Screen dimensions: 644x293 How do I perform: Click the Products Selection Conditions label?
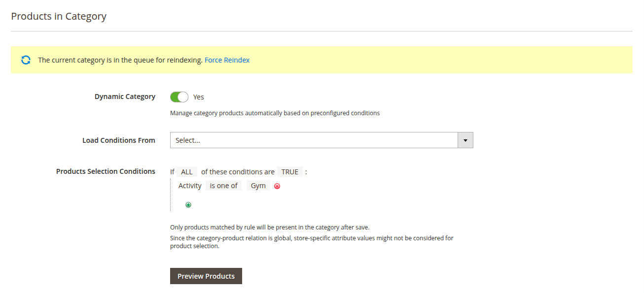tap(106, 171)
